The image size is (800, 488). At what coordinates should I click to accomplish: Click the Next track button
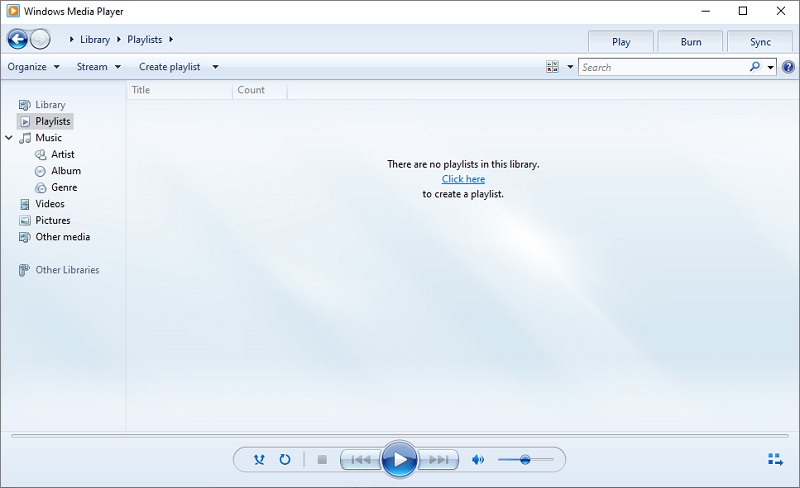pos(438,460)
